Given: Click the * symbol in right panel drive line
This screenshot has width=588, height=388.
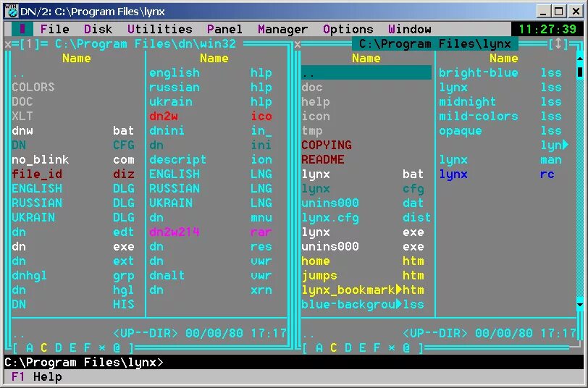Looking at the screenshot, I should (x=392, y=348).
